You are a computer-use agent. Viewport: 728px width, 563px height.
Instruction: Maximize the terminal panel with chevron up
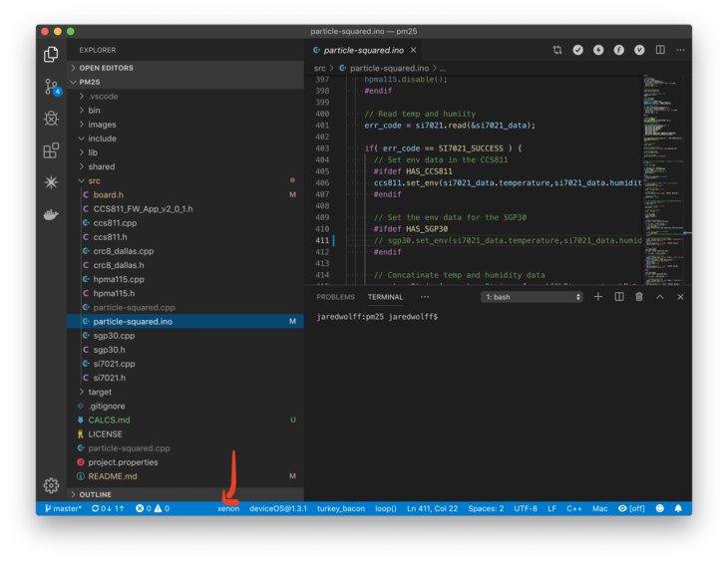(x=659, y=297)
